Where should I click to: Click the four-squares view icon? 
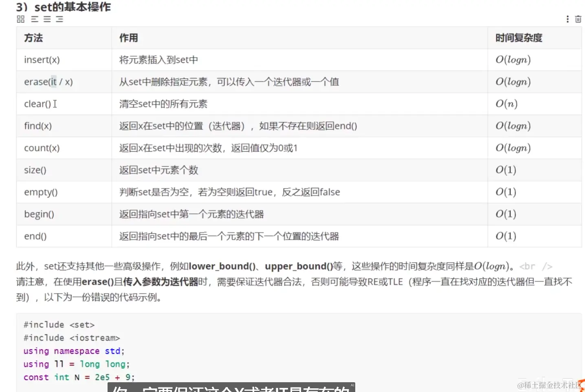click(x=20, y=19)
